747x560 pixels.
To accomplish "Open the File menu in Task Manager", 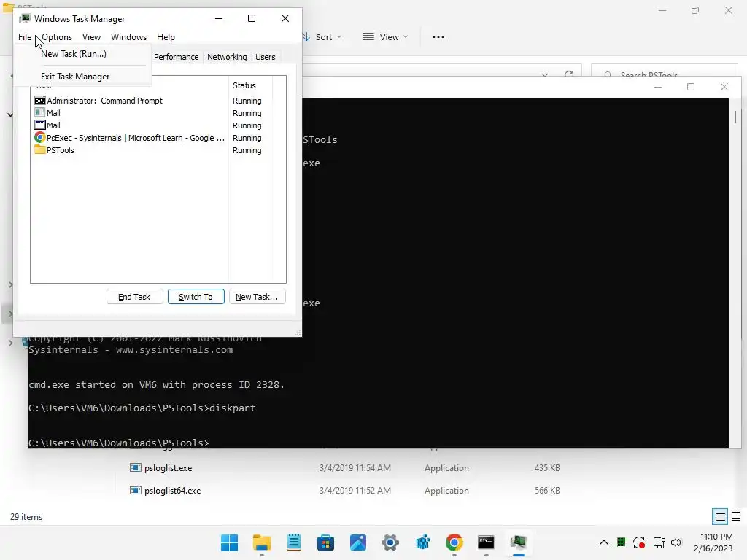I will [25, 37].
